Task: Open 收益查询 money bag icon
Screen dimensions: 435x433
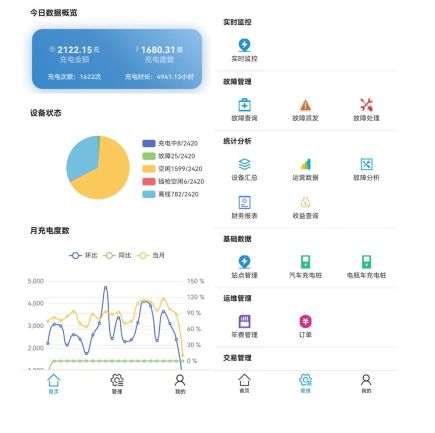Action: tap(305, 202)
